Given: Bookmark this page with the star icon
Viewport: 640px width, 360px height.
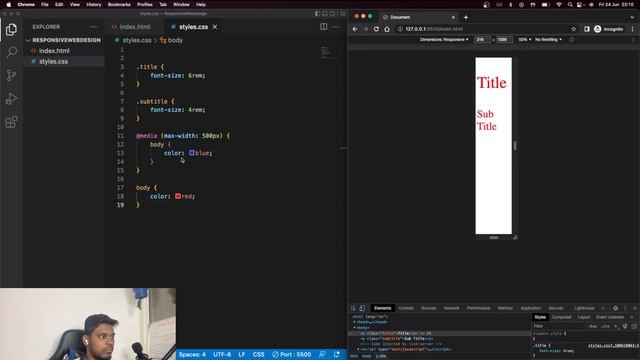Looking at the screenshot, I should coord(573,29).
